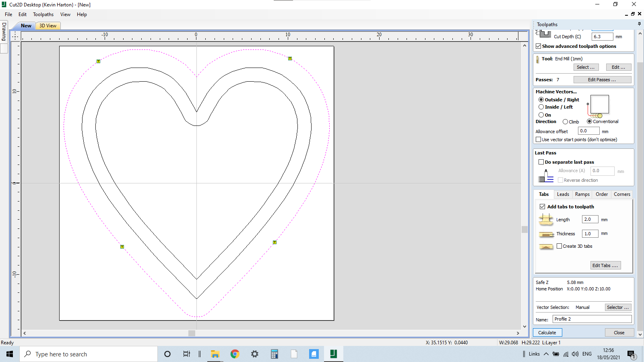Click the tab Length illustration icon
Screen dimensions: 644x362
pyautogui.click(x=546, y=220)
